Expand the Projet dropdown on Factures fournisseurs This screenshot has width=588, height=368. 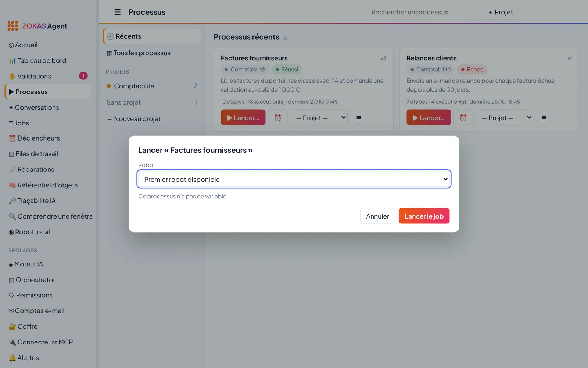(319, 118)
